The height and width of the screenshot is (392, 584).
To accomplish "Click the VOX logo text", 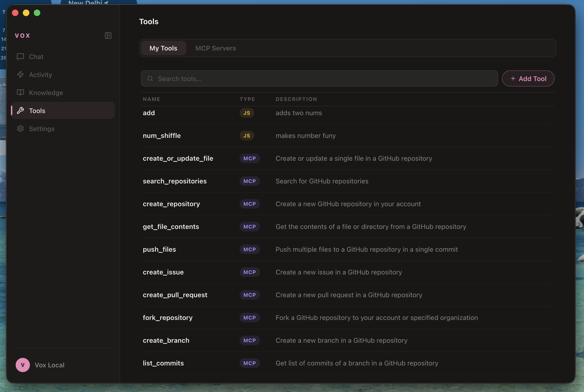I will [23, 36].
